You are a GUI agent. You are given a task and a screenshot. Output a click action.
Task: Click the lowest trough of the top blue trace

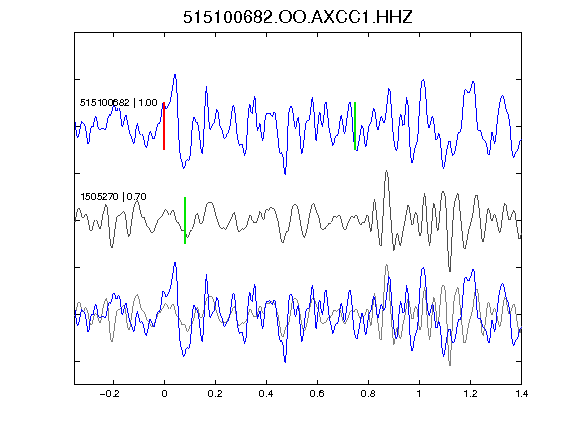285,173
